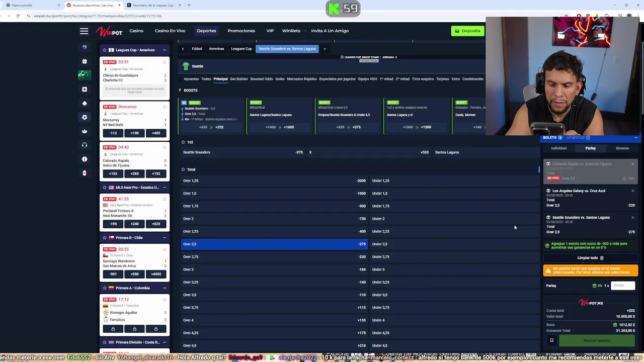This screenshot has width=644, height=362.
Task: Pick Monterrey home odds -112
Action: click(x=113, y=133)
